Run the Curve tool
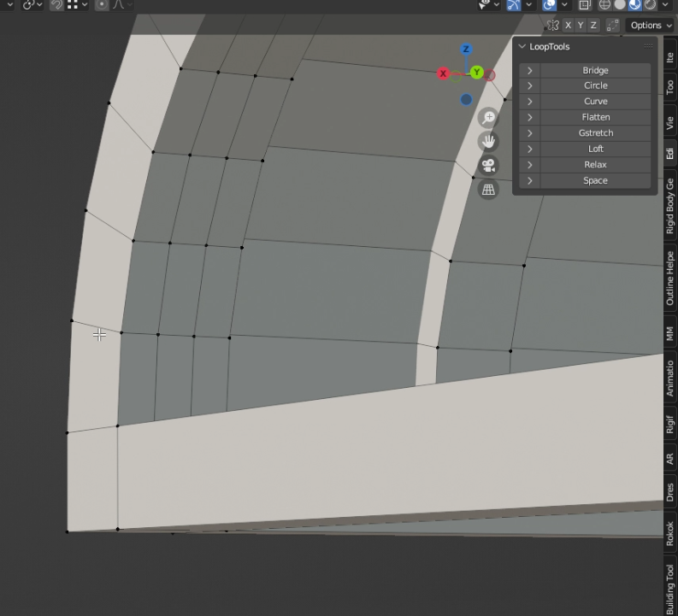This screenshot has width=678, height=616. click(595, 102)
